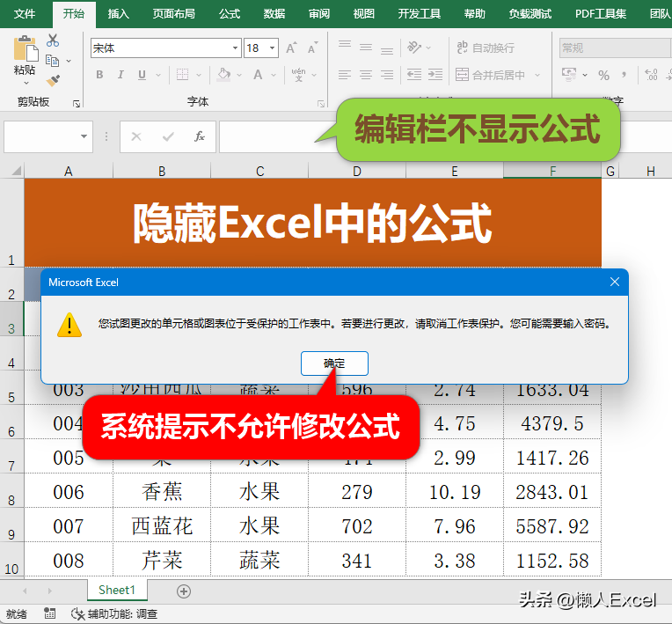The image size is (672, 624).
Task: Toggle 自动换行 wrap text
Action: point(486,48)
